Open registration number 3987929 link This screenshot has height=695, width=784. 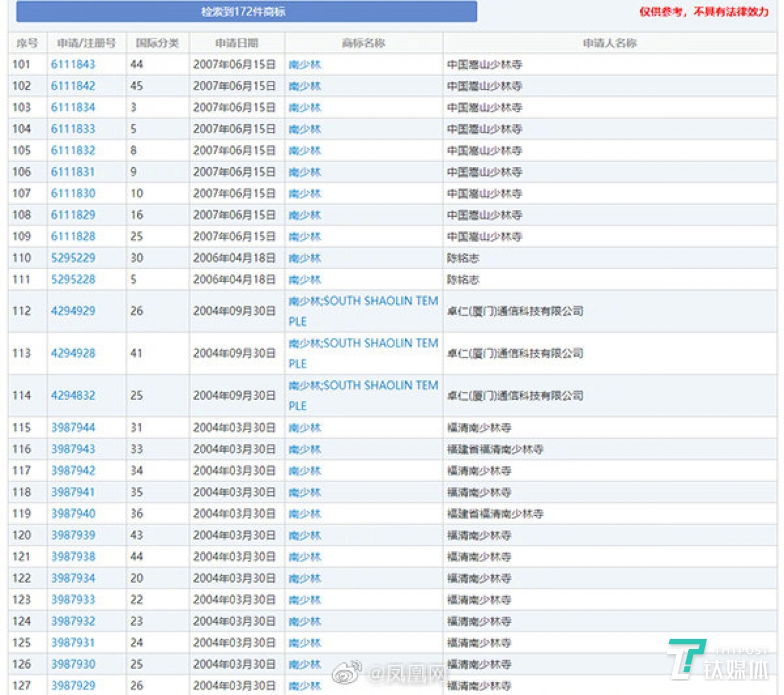click(73, 685)
